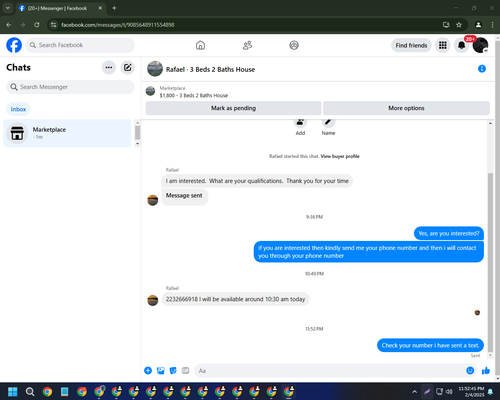
Task: Open Windows taskbar search
Action: 30,391
